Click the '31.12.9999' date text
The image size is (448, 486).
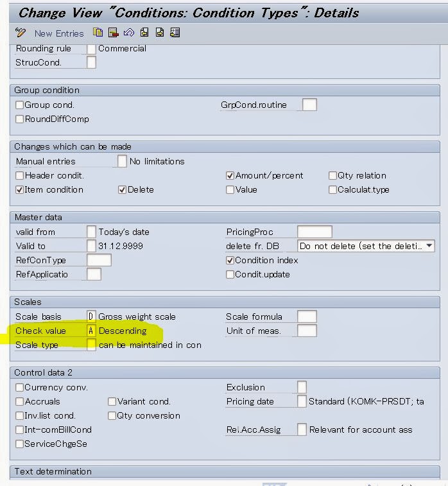121,246
